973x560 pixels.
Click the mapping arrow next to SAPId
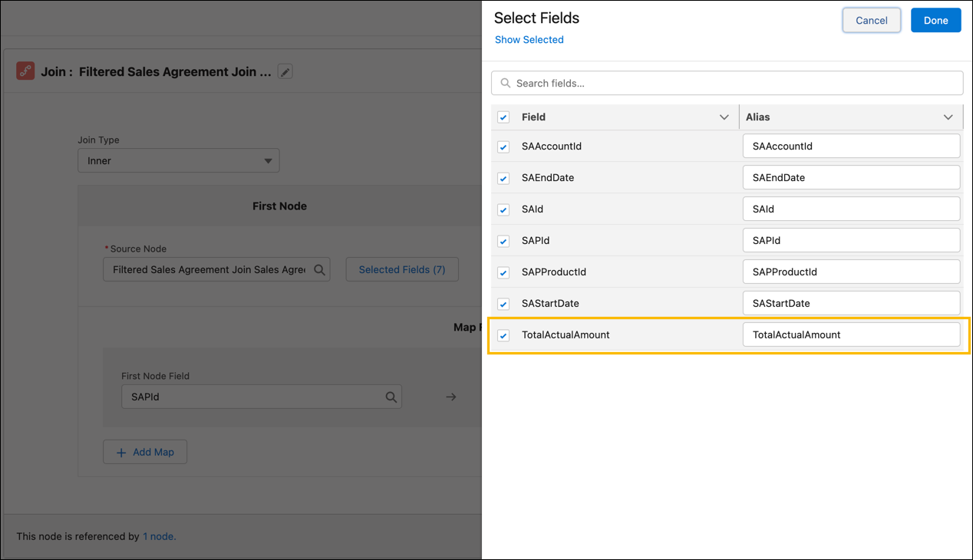[450, 397]
